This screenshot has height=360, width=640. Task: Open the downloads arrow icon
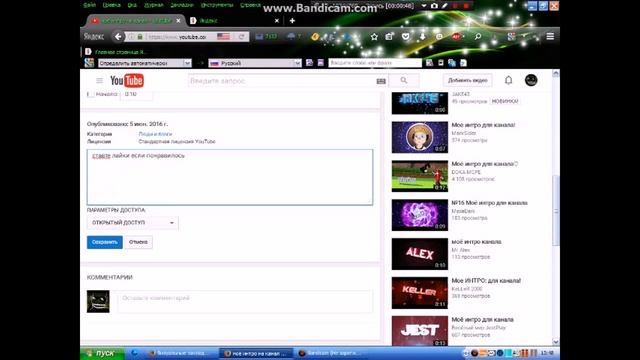[422, 37]
